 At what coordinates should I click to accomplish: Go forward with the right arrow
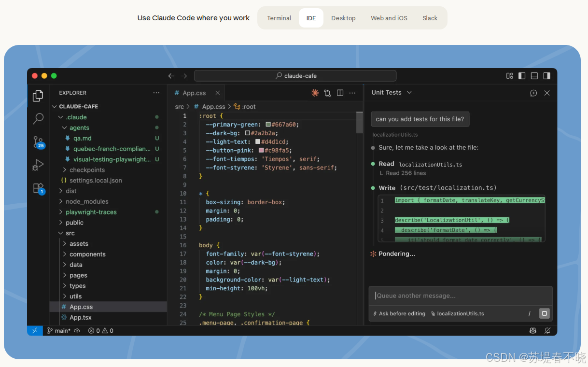[x=184, y=76]
